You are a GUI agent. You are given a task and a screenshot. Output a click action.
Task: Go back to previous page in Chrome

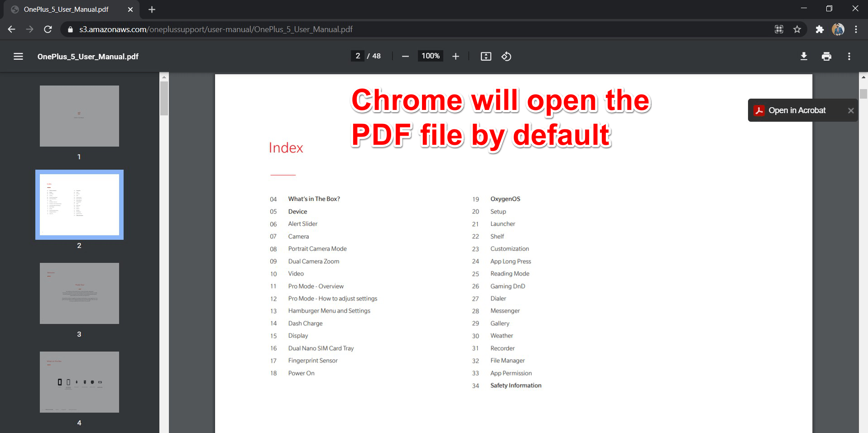click(x=12, y=29)
